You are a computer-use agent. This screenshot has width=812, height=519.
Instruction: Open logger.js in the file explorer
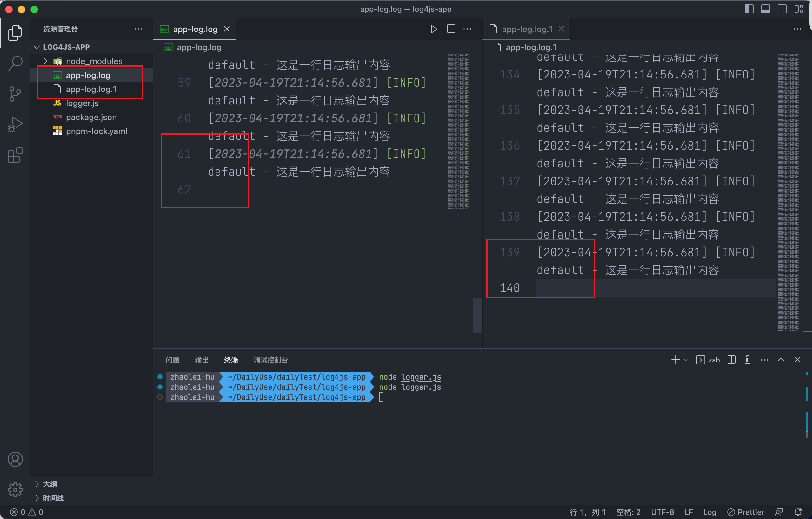[82, 103]
